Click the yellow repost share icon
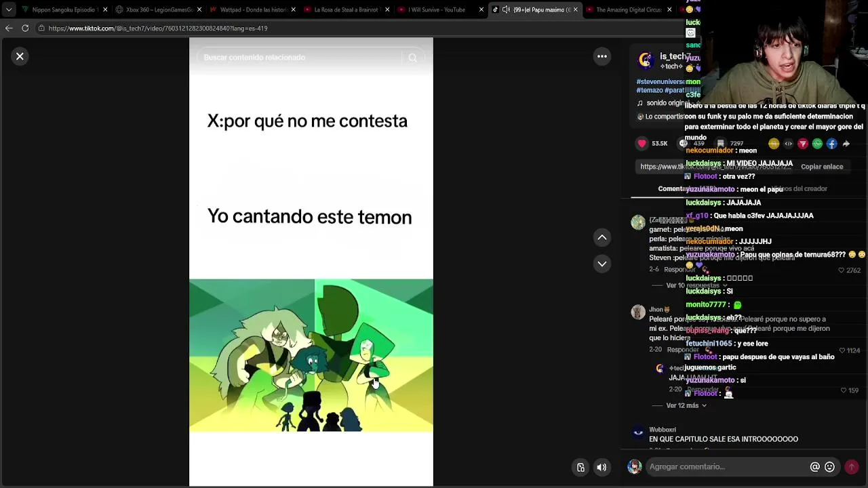The image size is (868, 488). pos(774,144)
